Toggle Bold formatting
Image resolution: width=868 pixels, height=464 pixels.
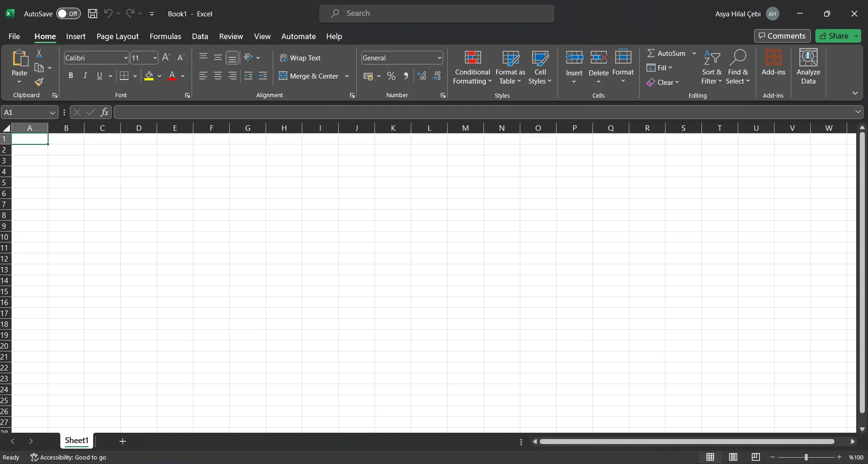[71, 76]
